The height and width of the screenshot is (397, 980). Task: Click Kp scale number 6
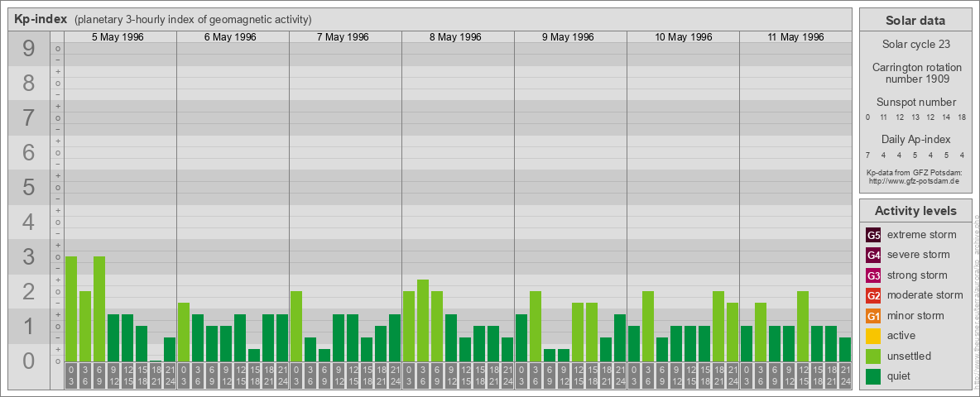[x=28, y=152]
